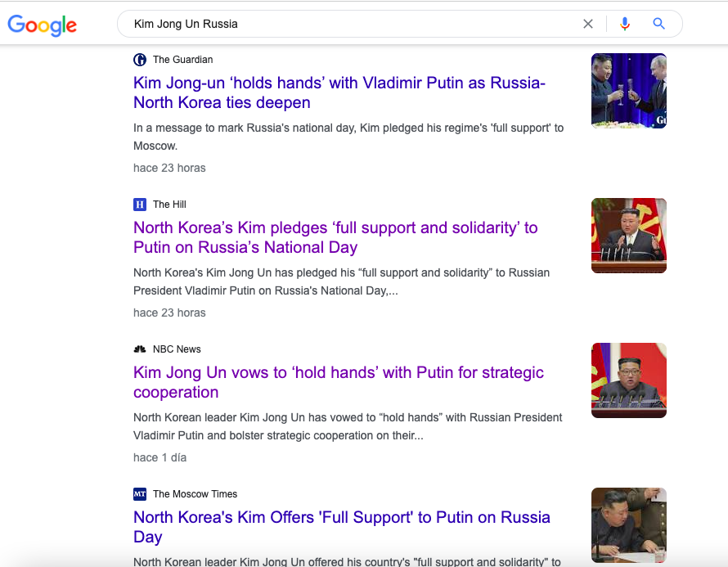Open The Hill headline on 'full support and solidarity'
The image size is (728, 567).
(x=335, y=237)
